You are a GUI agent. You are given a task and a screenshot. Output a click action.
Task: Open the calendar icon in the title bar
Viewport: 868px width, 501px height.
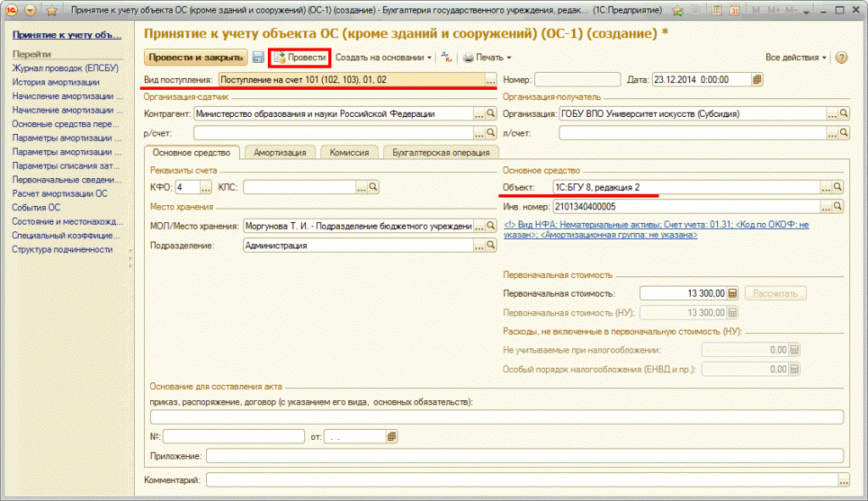(x=735, y=10)
